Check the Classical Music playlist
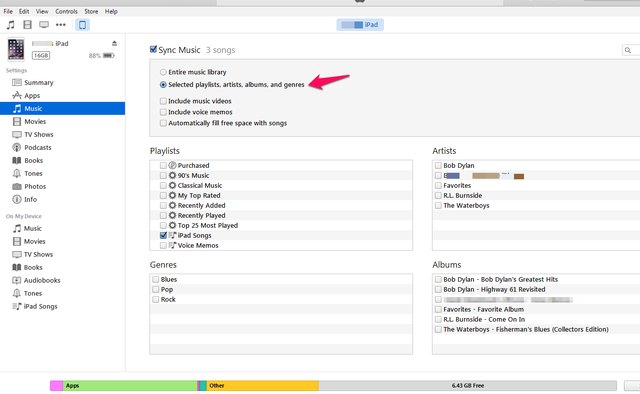Viewport: 640px width, 394px height. 163,185
